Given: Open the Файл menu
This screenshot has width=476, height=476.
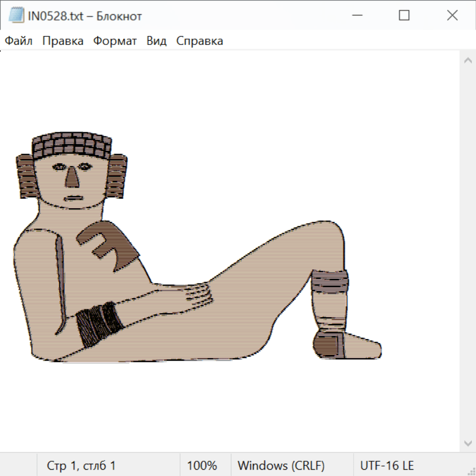Looking at the screenshot, I should (x=19, y=41).
